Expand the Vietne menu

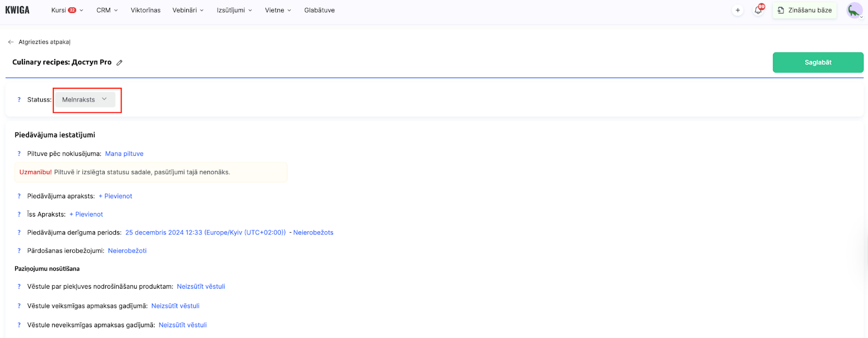pyautogui.click(x=278, y=10)
